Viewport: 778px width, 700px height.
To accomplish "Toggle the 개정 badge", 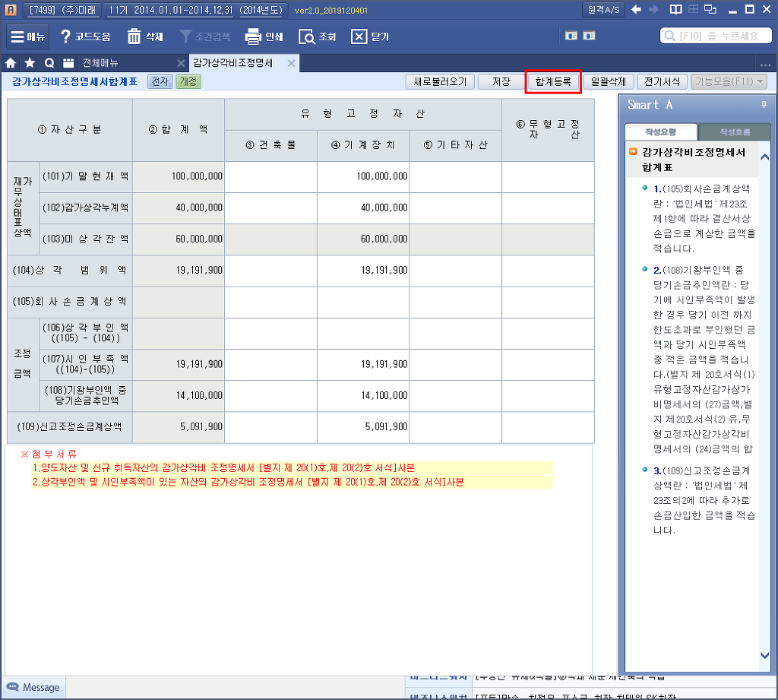I will click(x=188, y=81).
